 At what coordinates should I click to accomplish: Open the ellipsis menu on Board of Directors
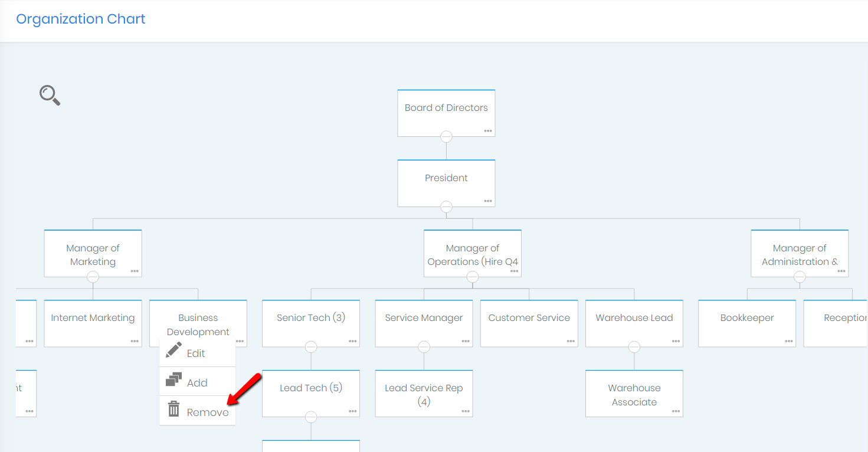(488, 131)
